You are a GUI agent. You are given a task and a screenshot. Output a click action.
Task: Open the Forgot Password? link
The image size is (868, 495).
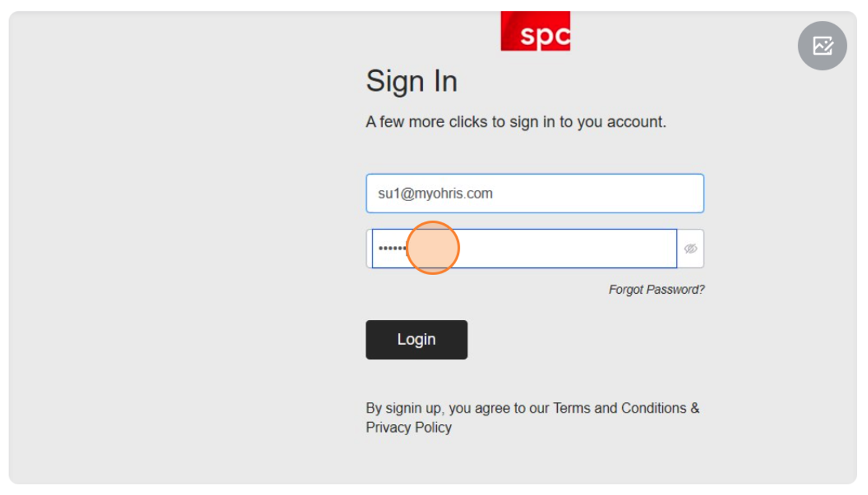[x=656, y=290]
